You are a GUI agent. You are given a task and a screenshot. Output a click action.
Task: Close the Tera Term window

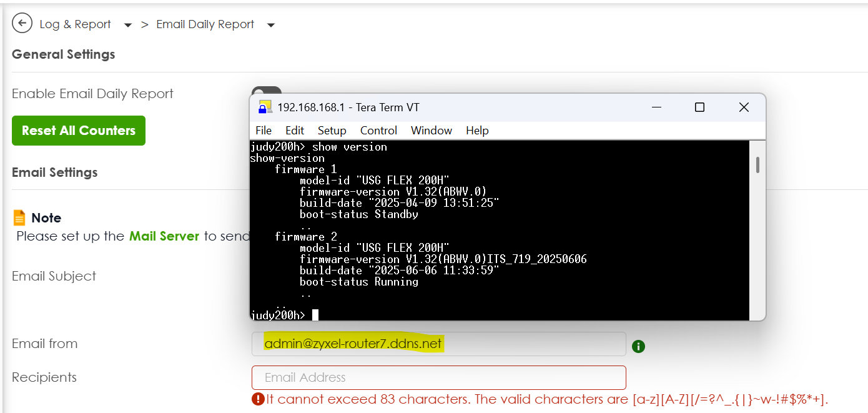[x=744, y=107]
